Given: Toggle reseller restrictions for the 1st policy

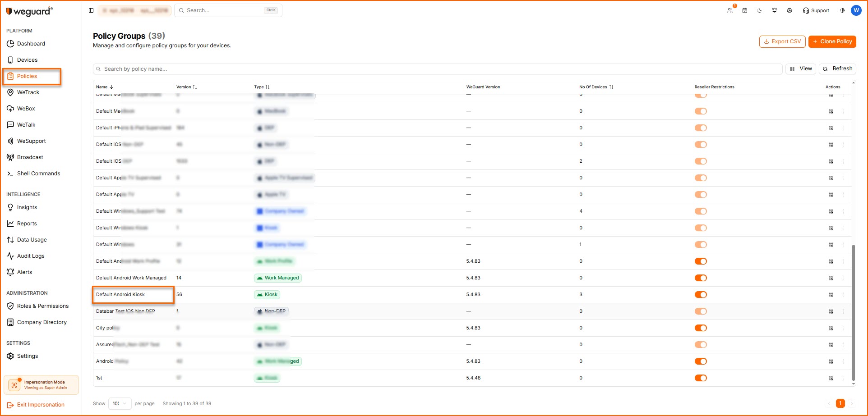Looking at the screenshot, I should pos(701,378).
